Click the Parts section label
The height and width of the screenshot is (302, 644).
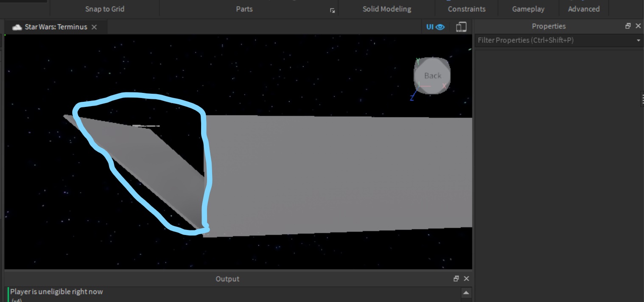point(244,9)
